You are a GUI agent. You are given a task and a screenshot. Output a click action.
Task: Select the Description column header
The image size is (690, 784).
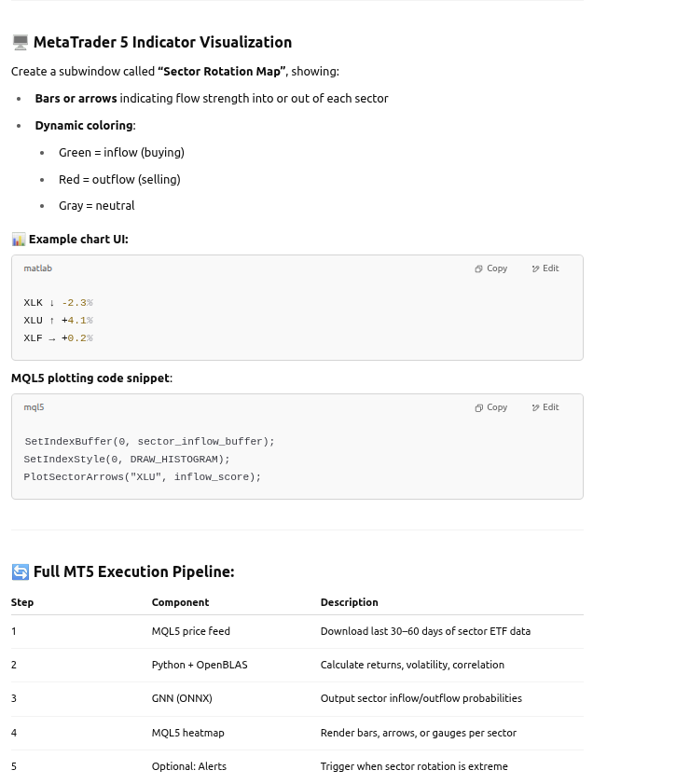(349, 602)
